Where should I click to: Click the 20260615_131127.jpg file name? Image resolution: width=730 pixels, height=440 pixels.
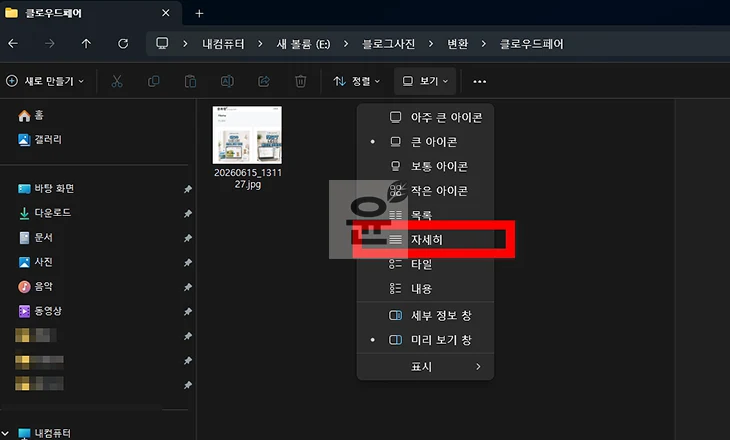(248, 178)
